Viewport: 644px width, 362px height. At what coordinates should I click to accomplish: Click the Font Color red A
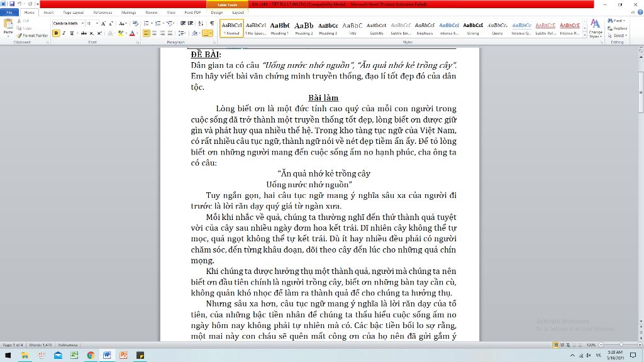(x=132, y=33)
